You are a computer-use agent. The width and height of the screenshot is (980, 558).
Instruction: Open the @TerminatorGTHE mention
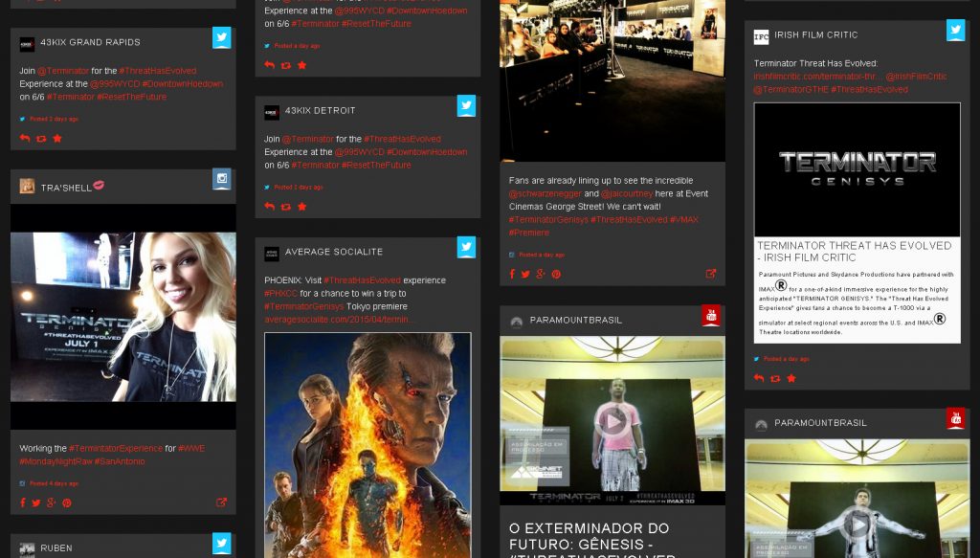click(791, 89)
